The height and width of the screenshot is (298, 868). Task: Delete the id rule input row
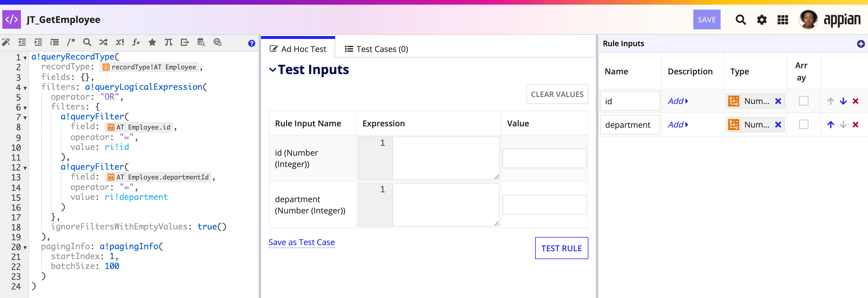855,101
